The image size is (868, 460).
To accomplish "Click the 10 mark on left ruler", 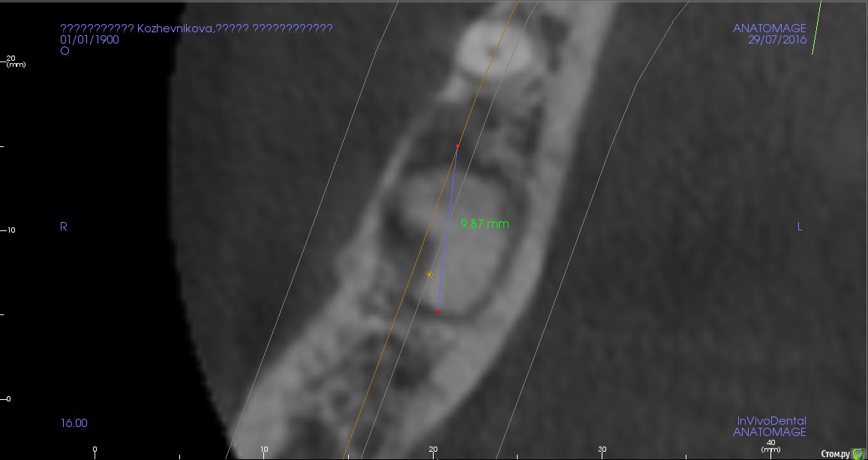I will pos(11,230).
